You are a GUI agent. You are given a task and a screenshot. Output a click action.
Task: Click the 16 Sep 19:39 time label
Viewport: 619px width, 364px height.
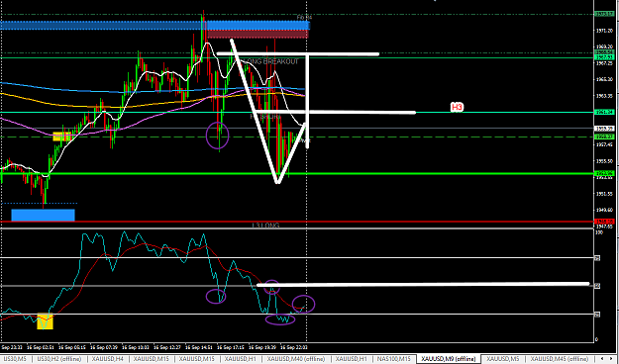pyautogui.click(x=262, y=348)
